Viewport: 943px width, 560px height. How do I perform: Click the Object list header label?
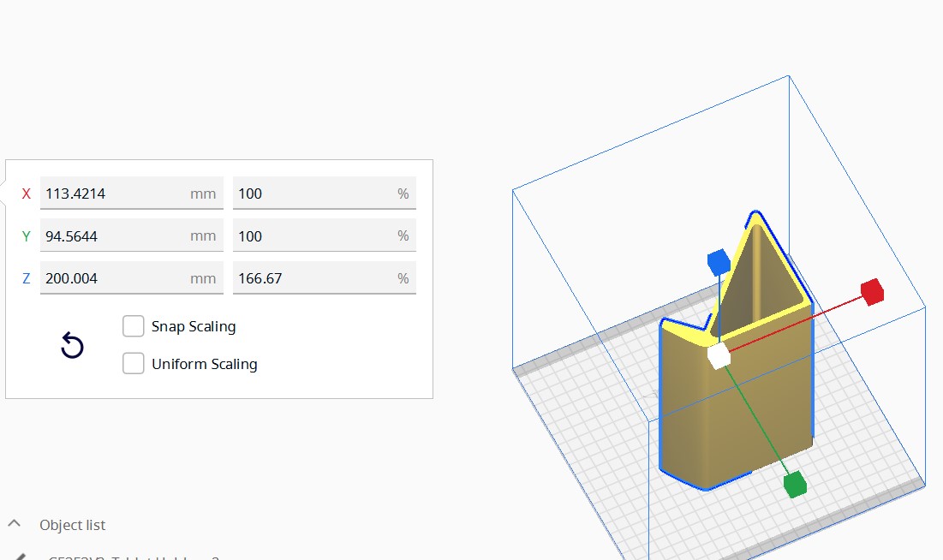point(73,525)
